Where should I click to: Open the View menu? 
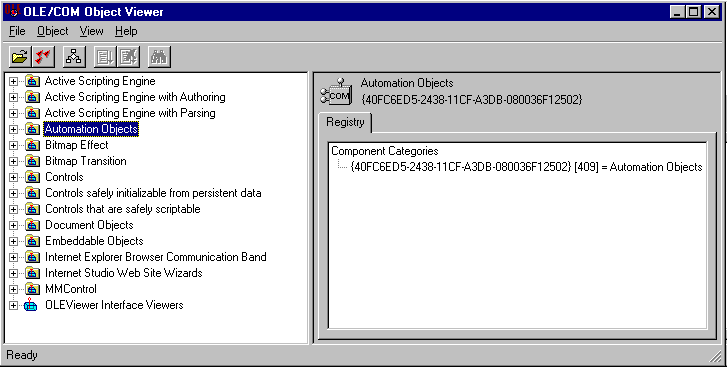click(x=91, y=31)
